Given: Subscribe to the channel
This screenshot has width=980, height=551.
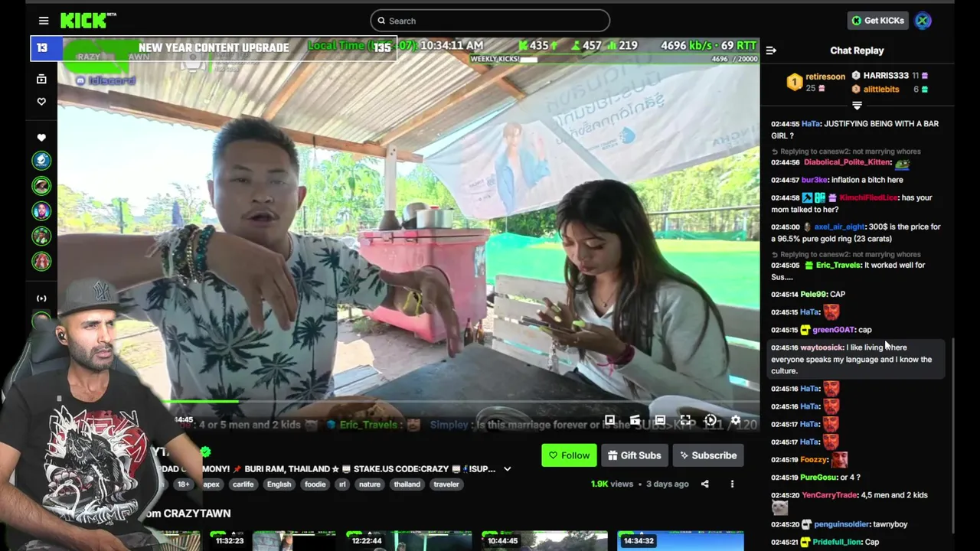Looking at the screenshot, I should pyautogui.click(x=707, y=455).
